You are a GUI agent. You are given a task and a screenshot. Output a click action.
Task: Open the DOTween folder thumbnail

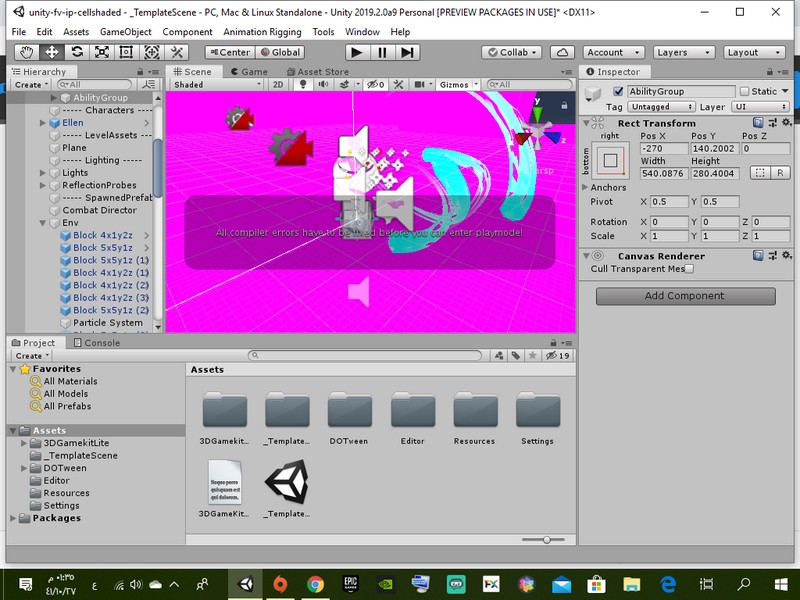(349, 410)
